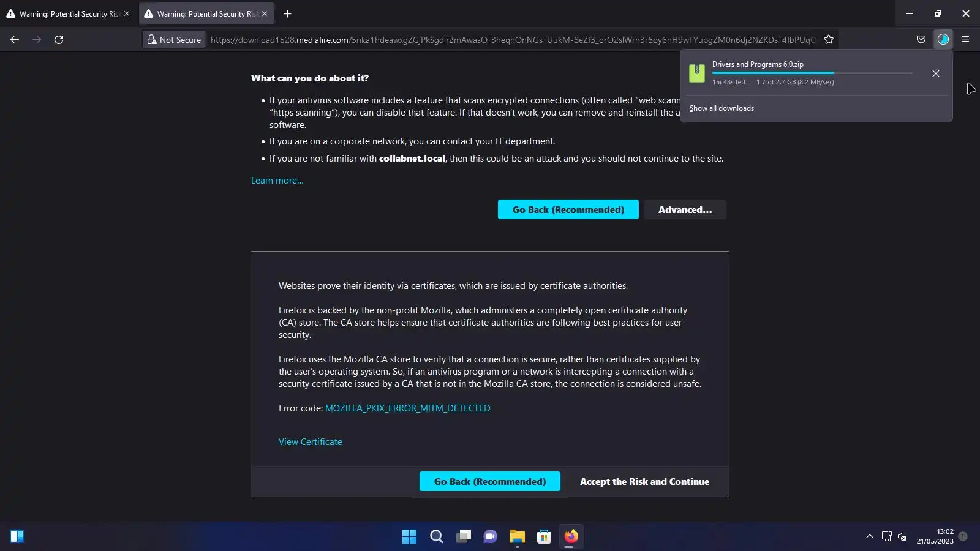The width and height of the screenshot is (980, 551).
Task: Click the muted volume tray icon
Action: [x=902, y=537]
